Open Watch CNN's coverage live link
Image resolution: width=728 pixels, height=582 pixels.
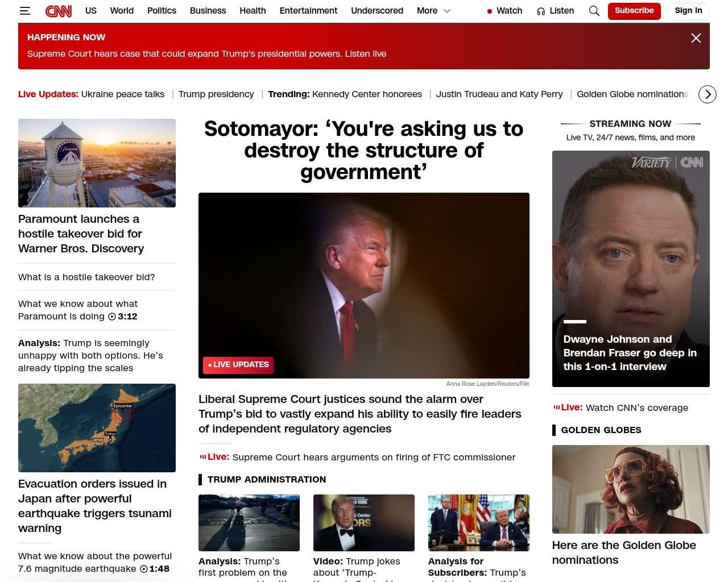[637, 408]
